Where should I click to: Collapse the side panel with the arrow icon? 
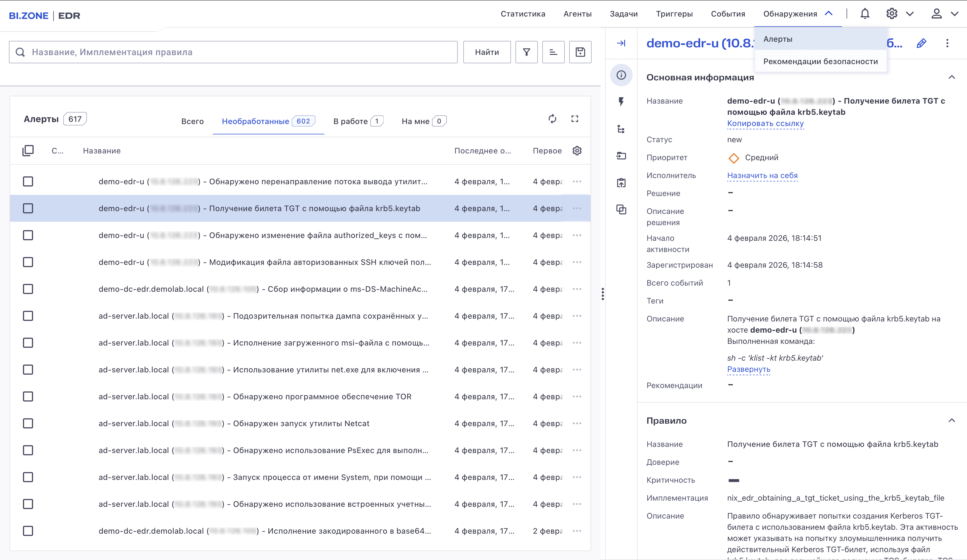[621, 43]
